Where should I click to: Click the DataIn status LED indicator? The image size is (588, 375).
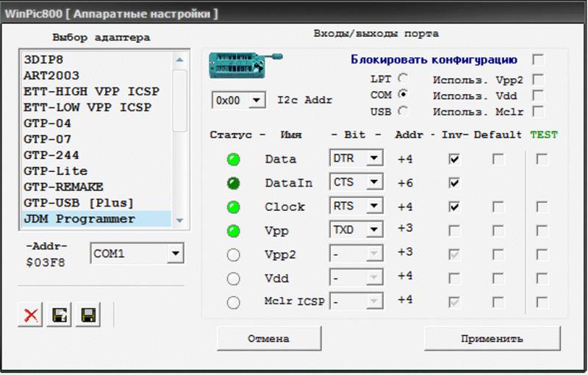[233, 183]
